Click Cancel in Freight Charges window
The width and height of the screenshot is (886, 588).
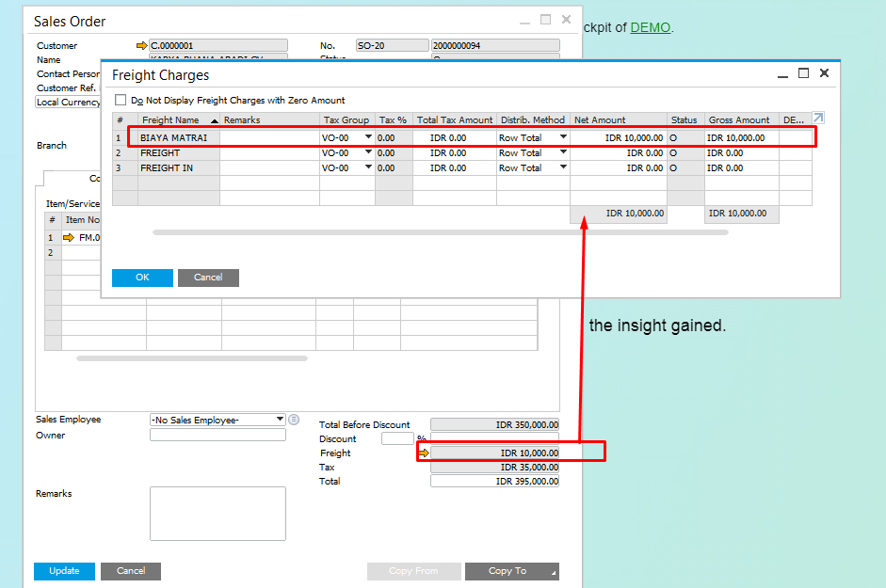[208, 278]
